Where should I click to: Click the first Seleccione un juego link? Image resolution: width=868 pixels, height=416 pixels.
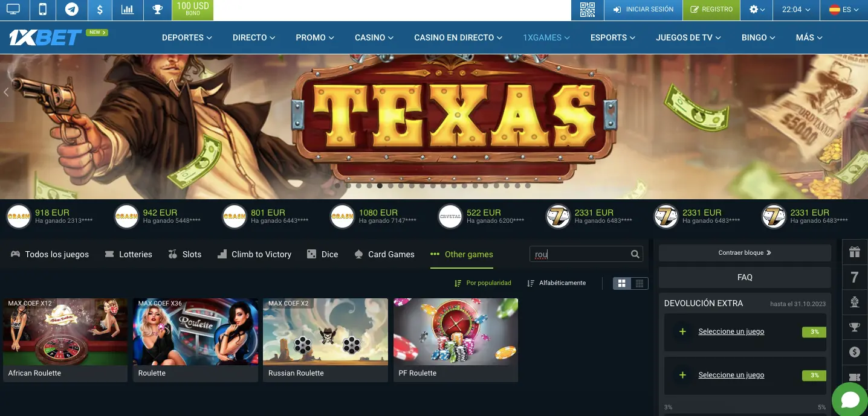(x=731, y=331)
